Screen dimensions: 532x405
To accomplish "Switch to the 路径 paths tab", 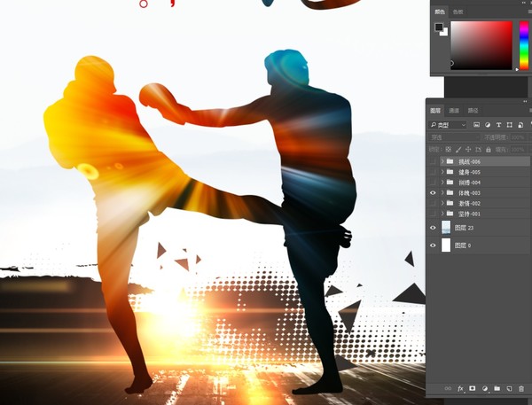I will pos(473,111).
